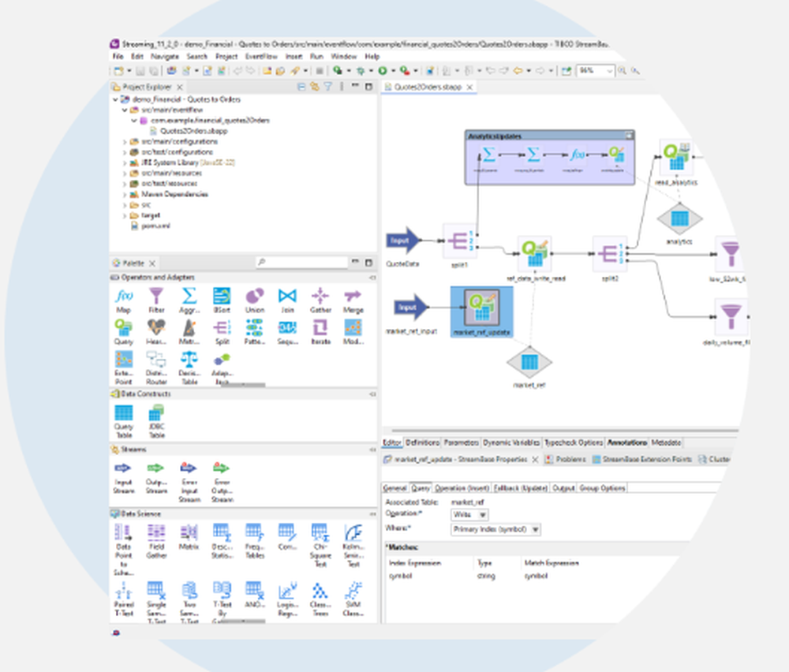This screenshot has height=672, width=789.
Task: Open the zoom percentage combo box
Action: (596, 71)
